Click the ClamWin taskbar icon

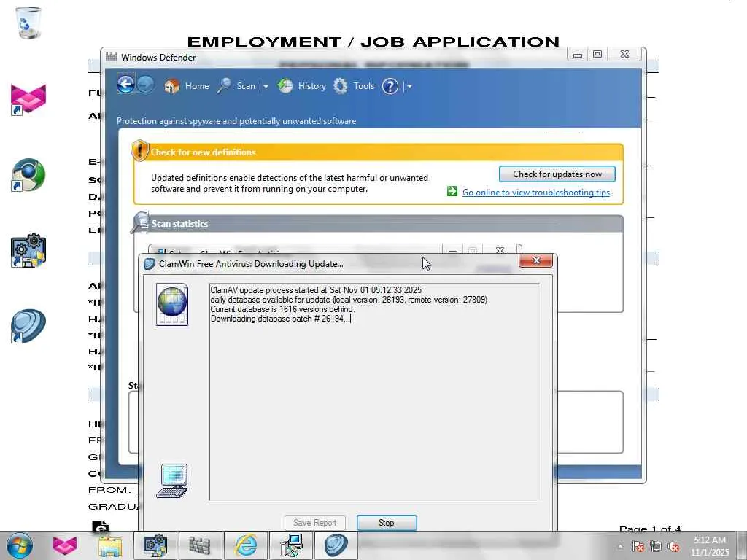[336, 545]
